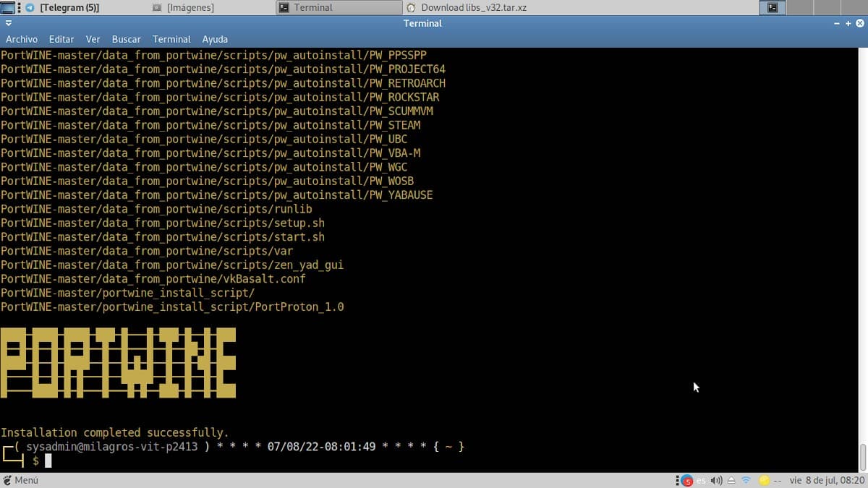Click the line ending in PortProton_1.0
This screenshot has width=868, height=488.
[x=172, y=307]
